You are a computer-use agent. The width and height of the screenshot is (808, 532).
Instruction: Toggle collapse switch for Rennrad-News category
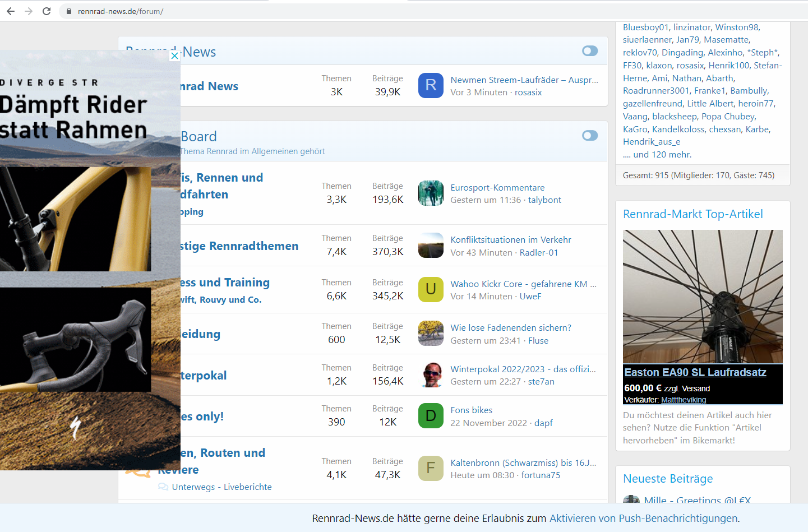(x=589, y=51)
